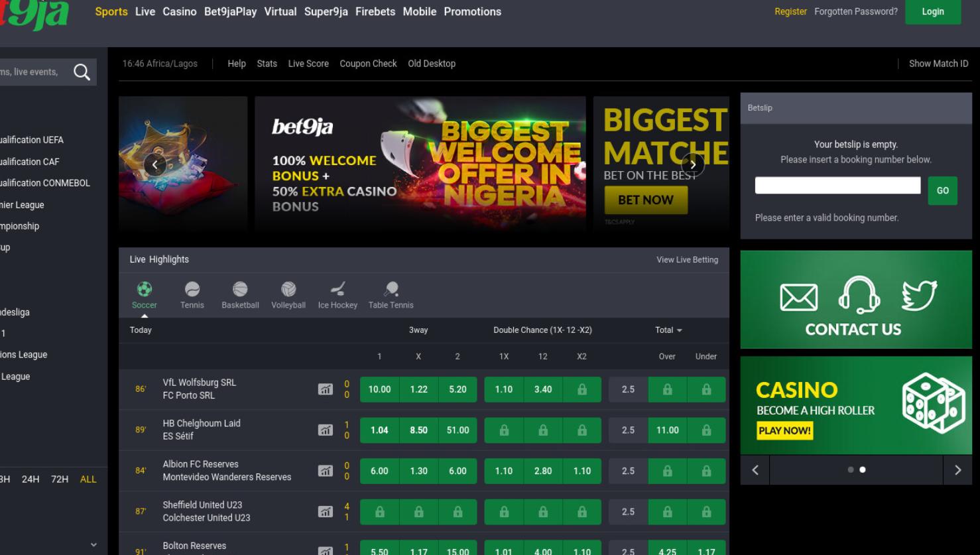
Task: Select the ALL time filter
Action: pyautogui.click(x=88, y=479)
